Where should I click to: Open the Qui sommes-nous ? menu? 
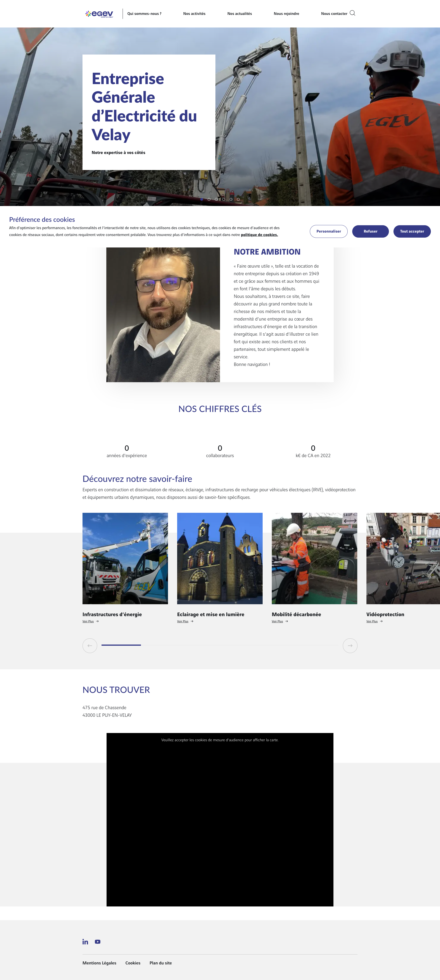(144, 14)
